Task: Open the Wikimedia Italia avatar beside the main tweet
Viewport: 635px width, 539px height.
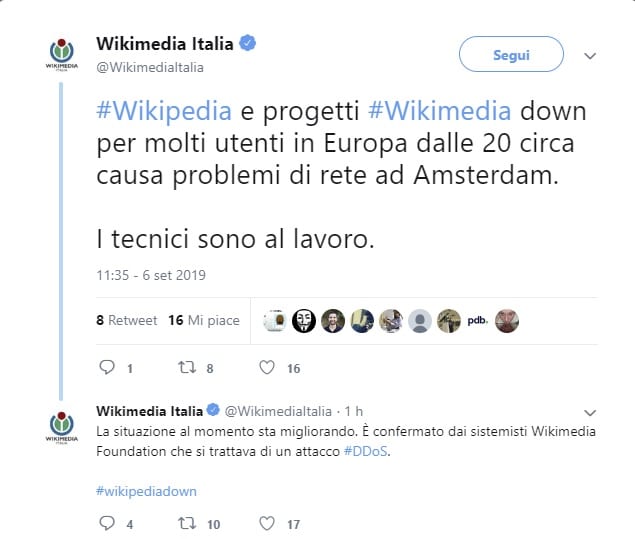Action: 62,54
